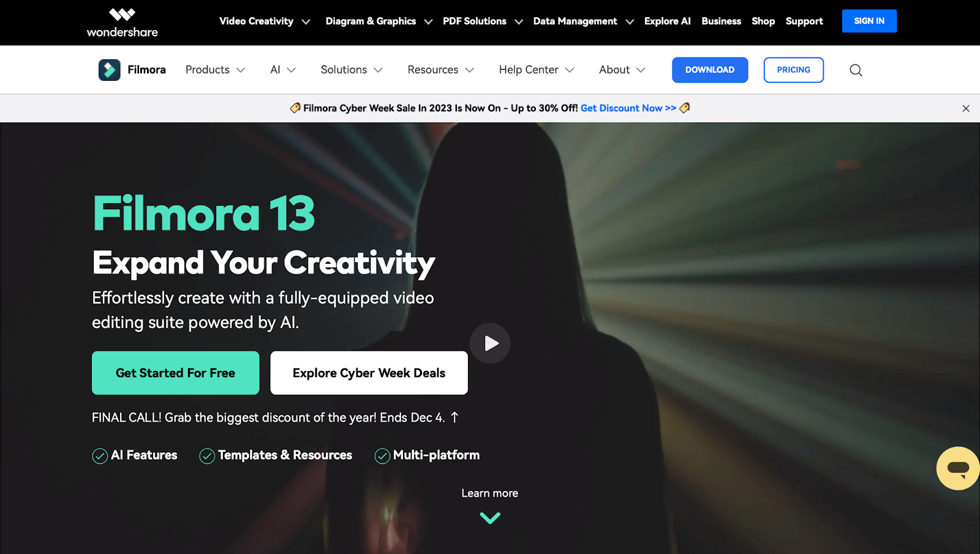Click the Templates & Resources checkmark icon

point(207,456)
